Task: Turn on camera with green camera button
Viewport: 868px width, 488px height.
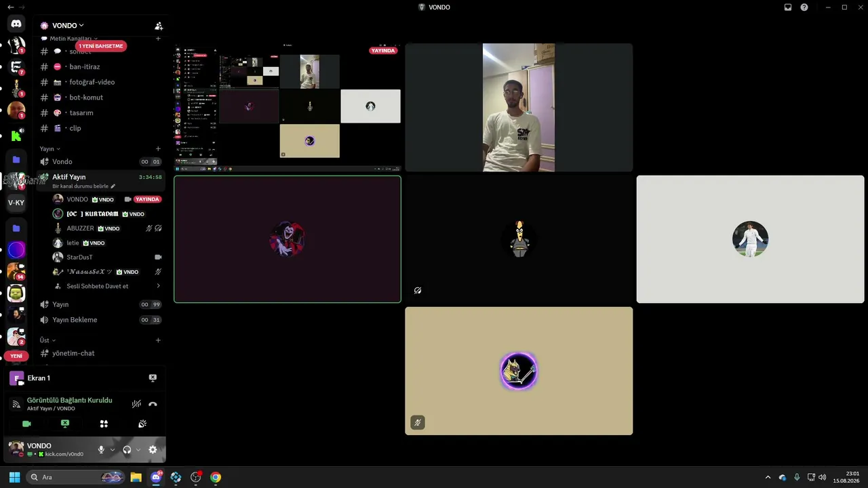Action: (x=26, y=424)
